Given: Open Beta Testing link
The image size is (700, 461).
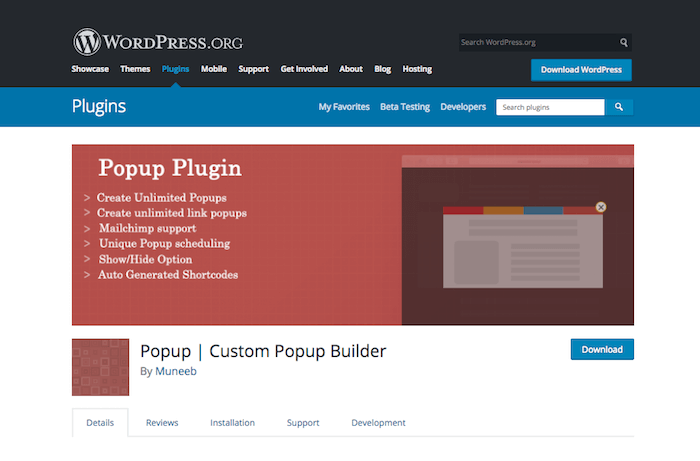Looking at the screenshot, I should click(x=405, y=107).
